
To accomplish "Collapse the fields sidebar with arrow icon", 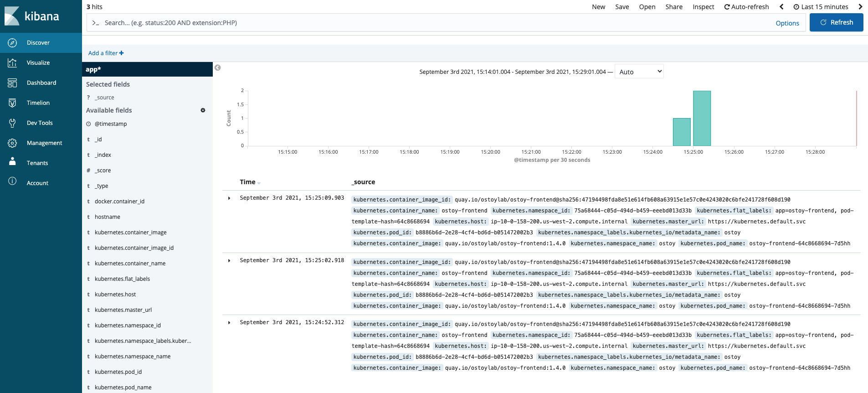I will click(218, 68).
